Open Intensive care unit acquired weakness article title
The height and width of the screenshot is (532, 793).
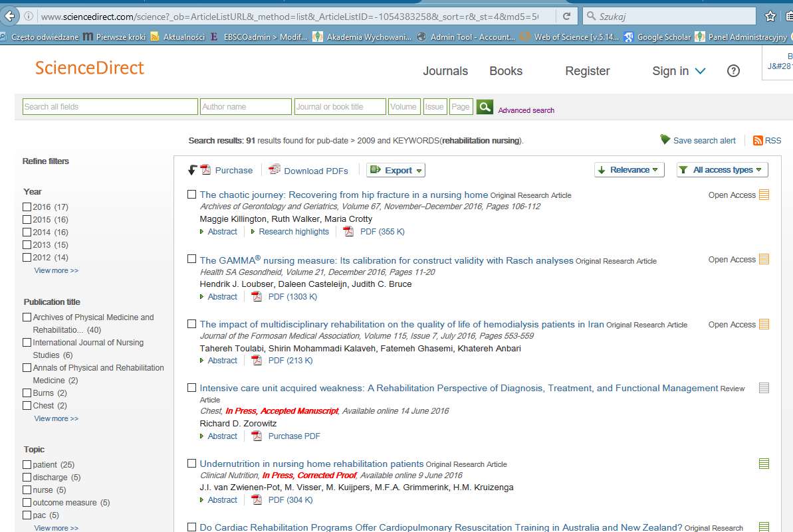tap(459, 388)
